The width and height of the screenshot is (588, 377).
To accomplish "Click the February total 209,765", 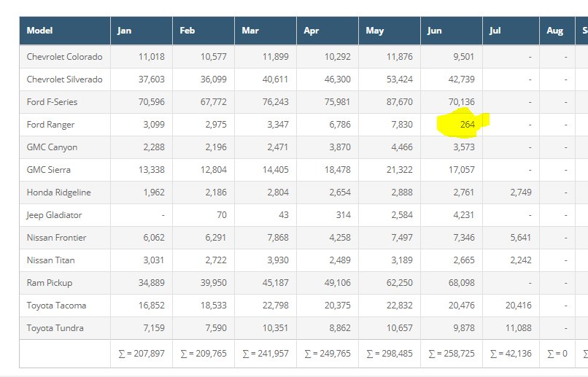I will (204, 354).
